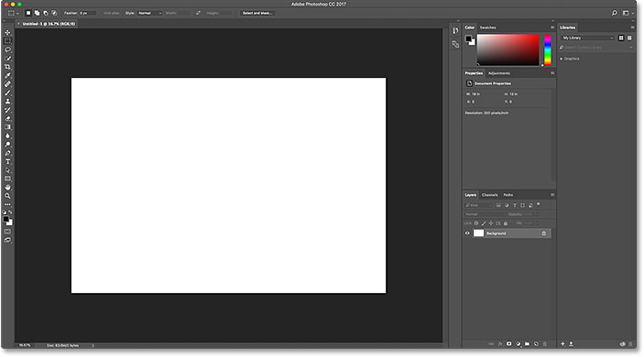Select the Hand tool
The width and height of the screenshot is (644, 357).
7,188
